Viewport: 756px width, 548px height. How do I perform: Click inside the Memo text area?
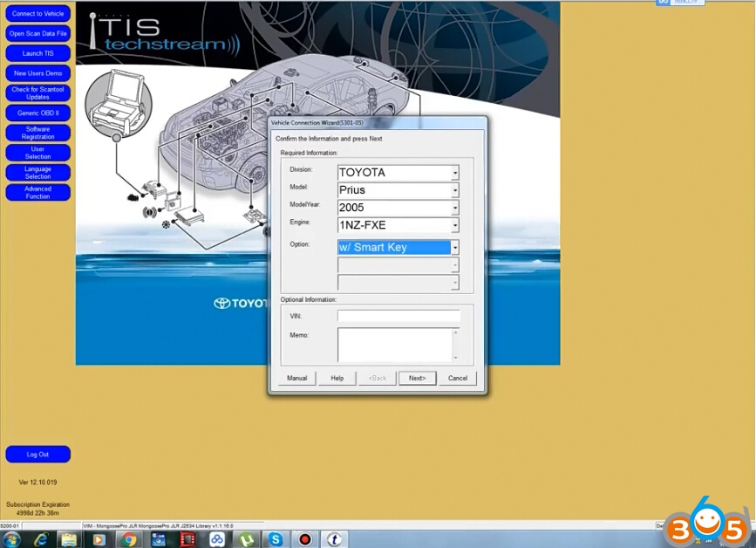coord(394,345)
